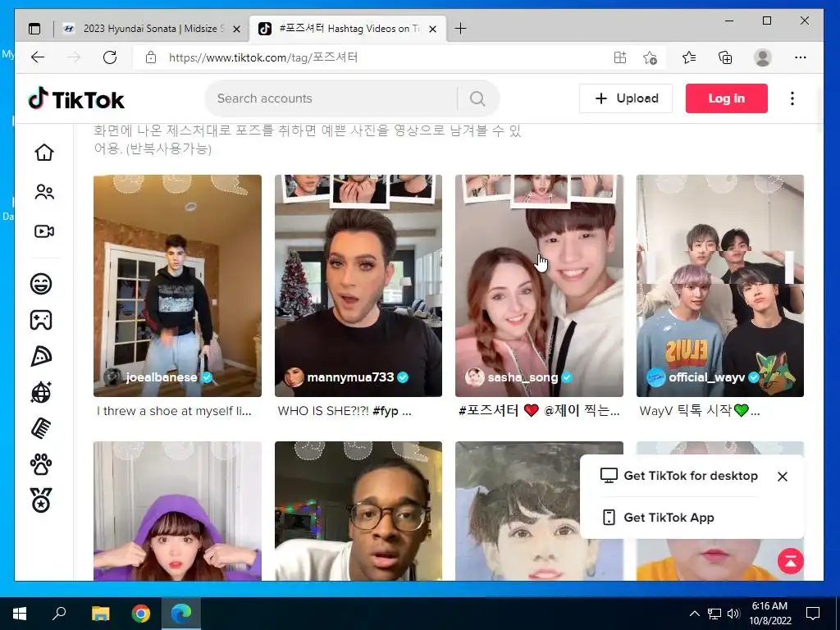Select the Gaming controller icon
Screen dimensions: 840x630
[x=41, y=320]
